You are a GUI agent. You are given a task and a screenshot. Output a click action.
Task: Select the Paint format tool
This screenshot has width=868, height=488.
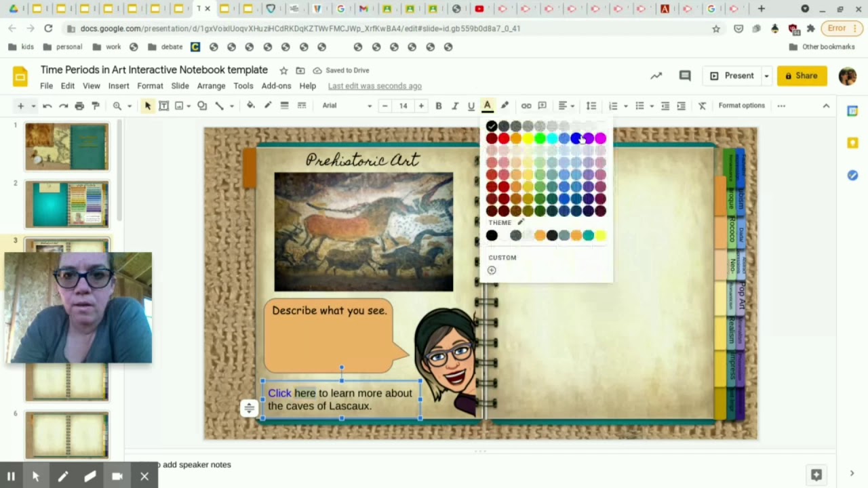[96, 106]
